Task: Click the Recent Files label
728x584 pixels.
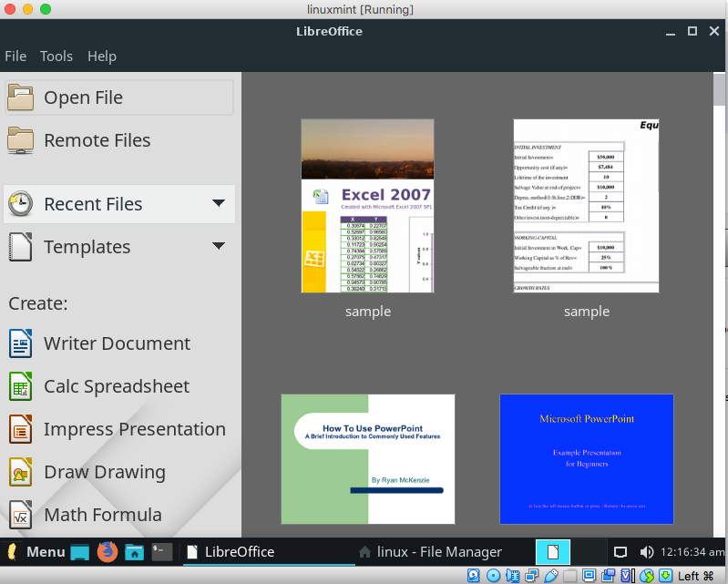Action: pos(93,204)
